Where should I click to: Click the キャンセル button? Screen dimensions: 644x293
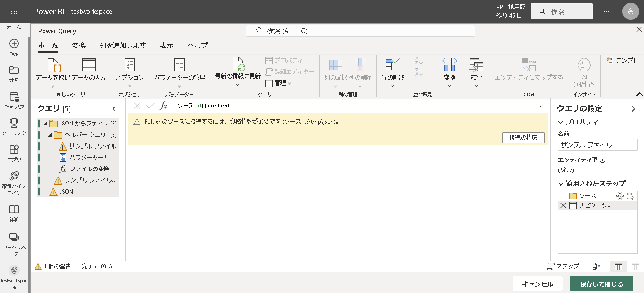[x=538, y=284]
